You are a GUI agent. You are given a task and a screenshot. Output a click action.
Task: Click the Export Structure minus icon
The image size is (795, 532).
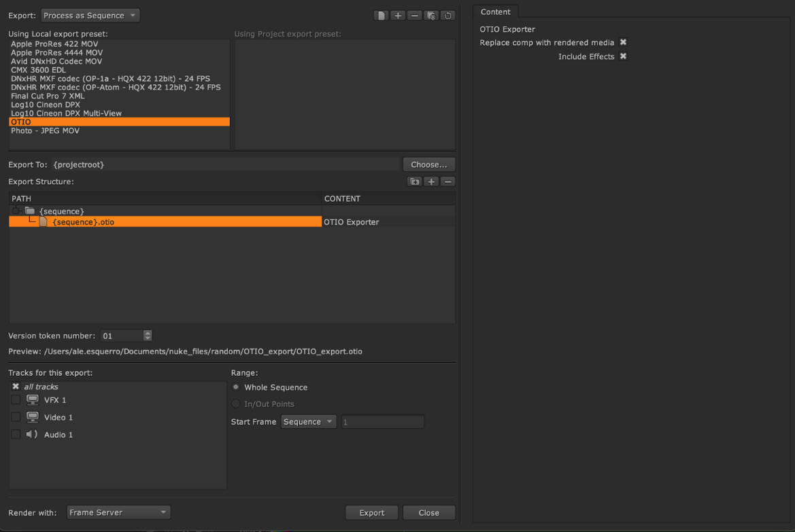click(447, 181)
